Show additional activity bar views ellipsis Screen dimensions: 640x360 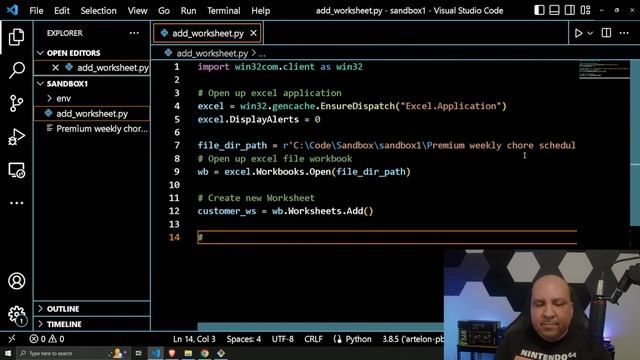[16, 203]
